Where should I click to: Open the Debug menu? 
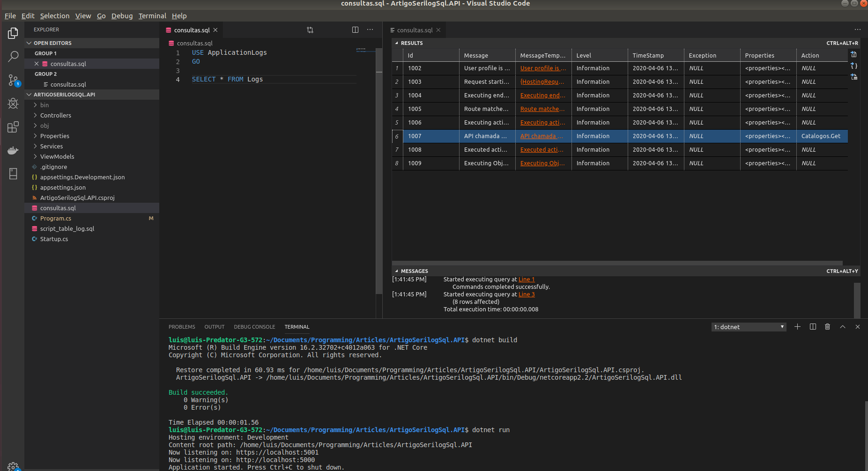click(122, 15)
